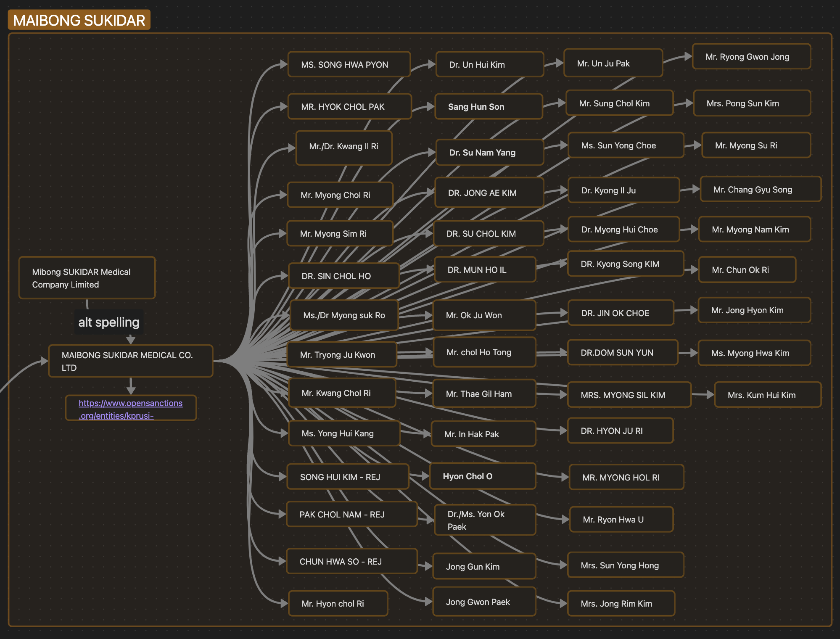Click the Mr. Chang Gyu Song card
Viewport: 840px width, 639px height.
pyautogui.click(x=760, y=190)
